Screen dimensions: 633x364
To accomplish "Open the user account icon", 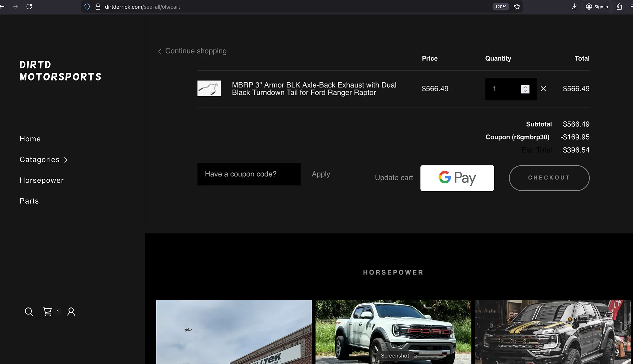I will coord(71,312).
